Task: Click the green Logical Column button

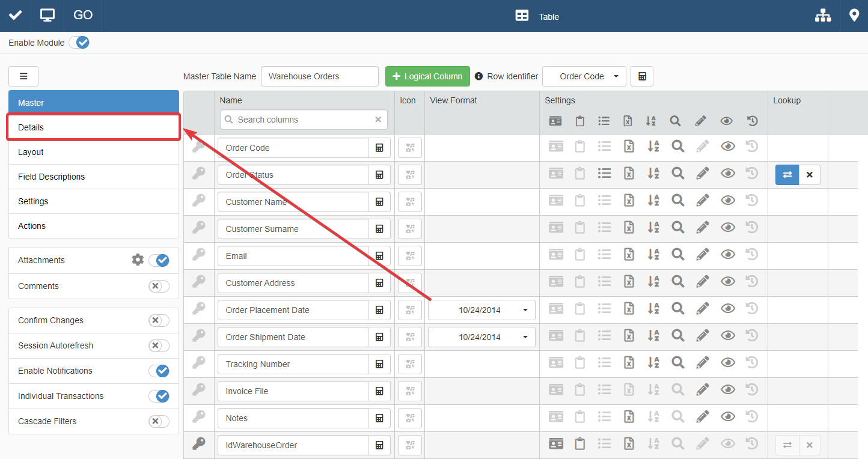Action: pyautogui.click(x=427, y=76)
